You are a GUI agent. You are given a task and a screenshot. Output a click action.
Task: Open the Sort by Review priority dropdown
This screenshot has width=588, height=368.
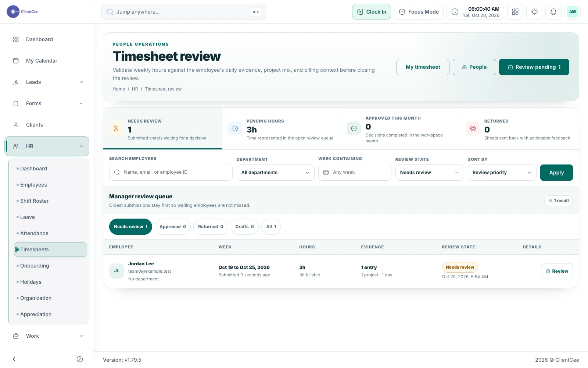click(502, 173)
